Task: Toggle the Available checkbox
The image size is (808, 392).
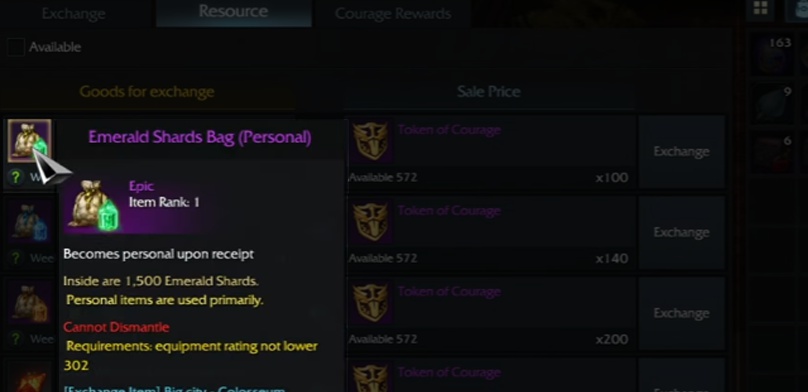Action: [x=15, y=47]
